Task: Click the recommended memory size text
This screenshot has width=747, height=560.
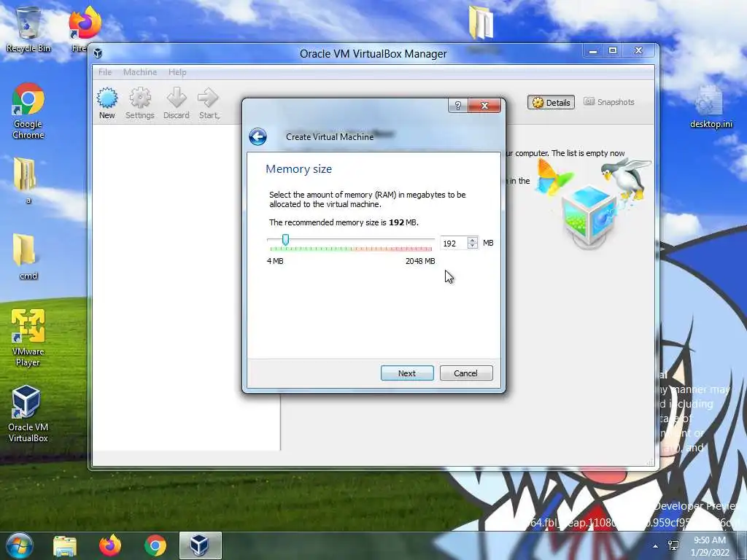Action: pyautogui.click(x=344, y=222)
